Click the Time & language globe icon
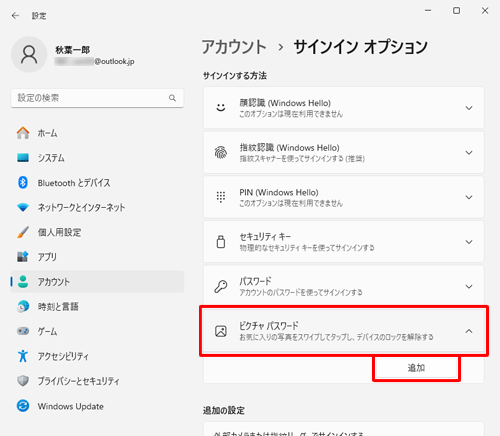 (23, 306)
